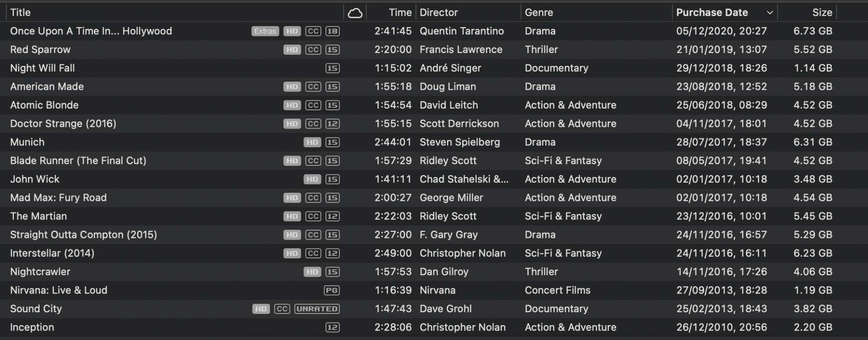Viewport: 868px width, 340px height.
Task: Click the cloud status column icon
Action: tap(355, 13)
